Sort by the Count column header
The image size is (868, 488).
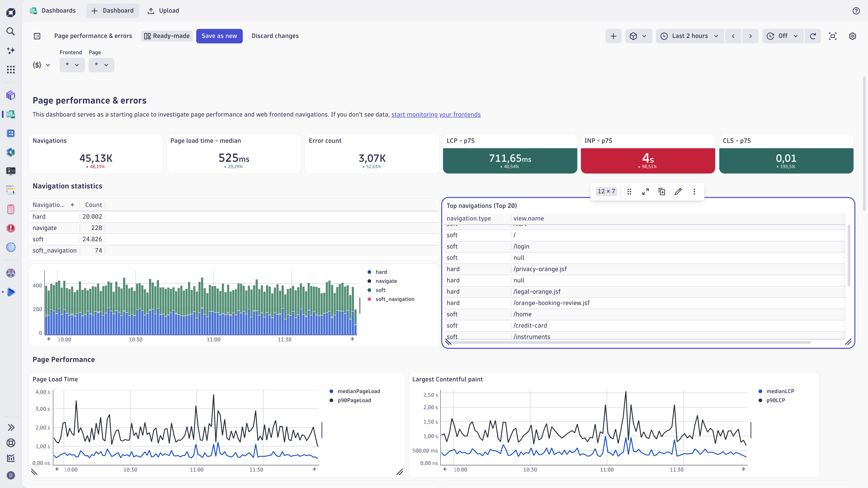[x=93, y=205]
